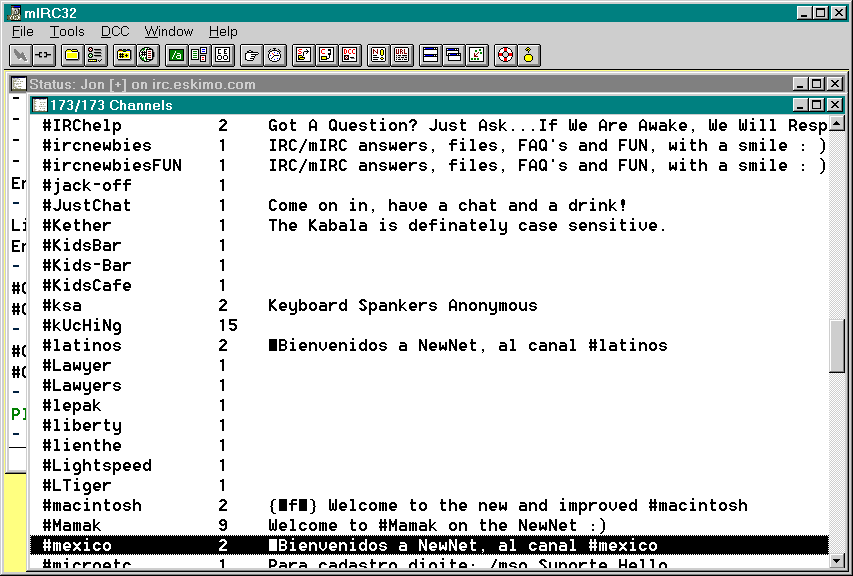Screen dimensions: 853x576
Task: Select the #Kids-Bar channel
Action: point(429,265)
